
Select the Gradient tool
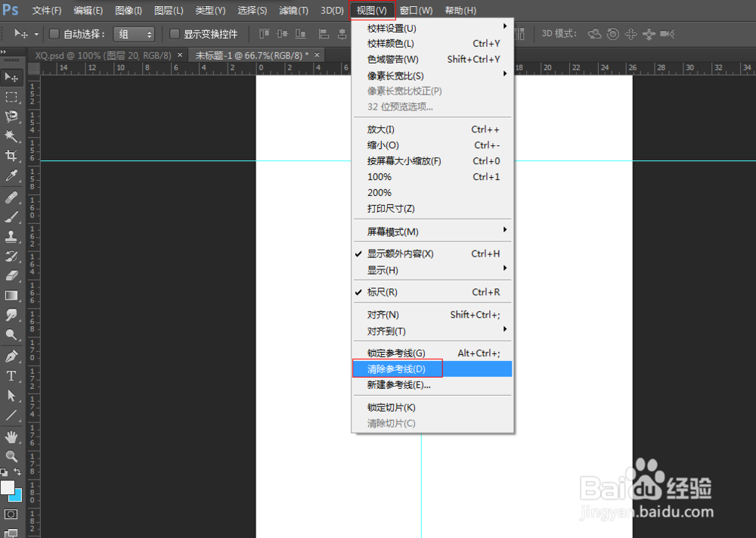click(x=11, y=295)
